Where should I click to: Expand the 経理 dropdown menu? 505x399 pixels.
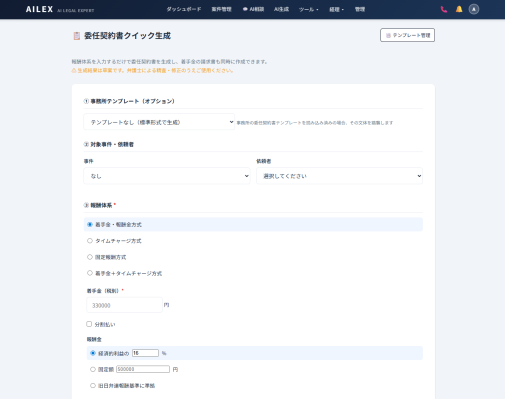(x=336, y=9)
